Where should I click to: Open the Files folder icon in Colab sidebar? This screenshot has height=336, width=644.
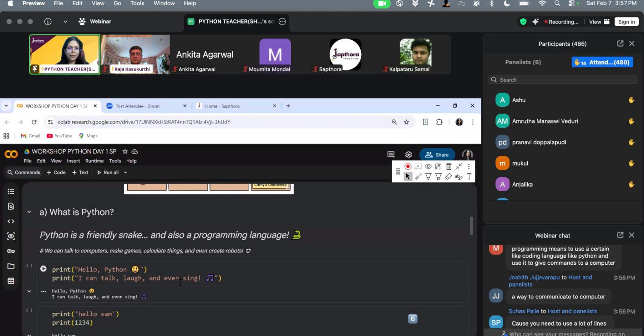11,266
